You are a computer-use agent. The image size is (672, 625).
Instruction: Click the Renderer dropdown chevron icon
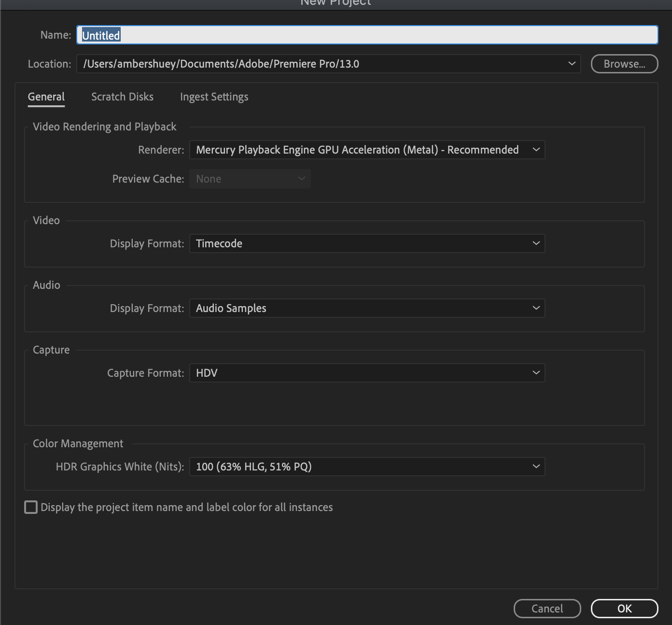click(x=536, y=150)
